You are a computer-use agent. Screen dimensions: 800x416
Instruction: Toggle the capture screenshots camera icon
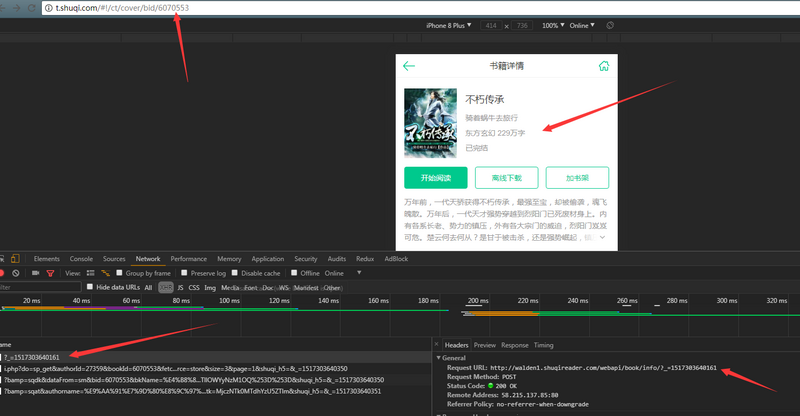[x=35, y=273]
